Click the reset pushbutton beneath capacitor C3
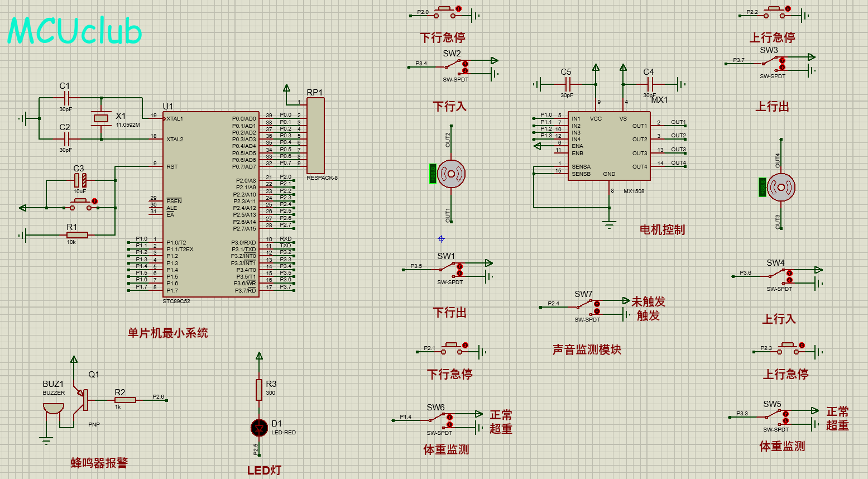Viewport: 868px width, 479px height. [81, 204]
